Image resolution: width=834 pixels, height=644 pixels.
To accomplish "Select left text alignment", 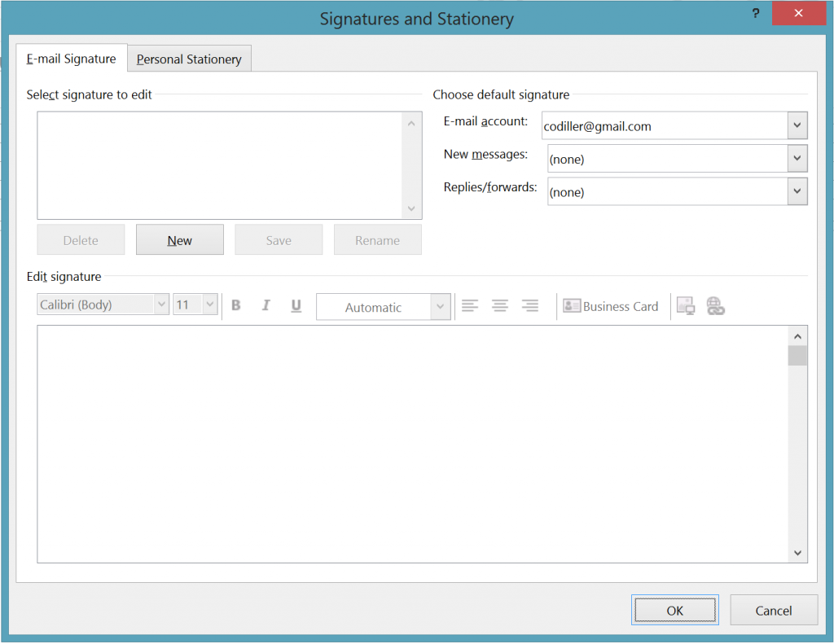I will tap(470, 305).
